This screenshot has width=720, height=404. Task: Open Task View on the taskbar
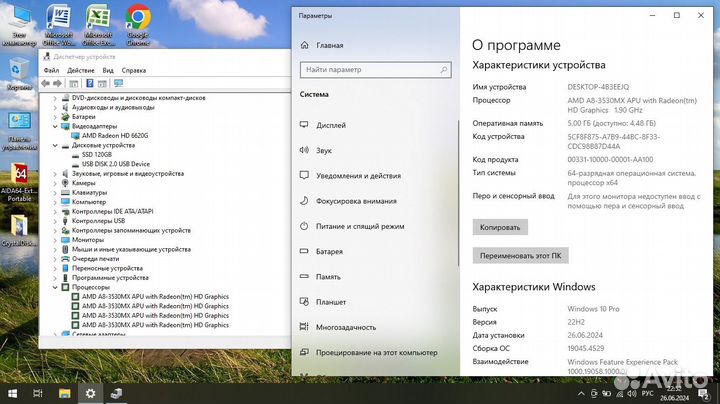pyautogui.click(x=38, y=393)
